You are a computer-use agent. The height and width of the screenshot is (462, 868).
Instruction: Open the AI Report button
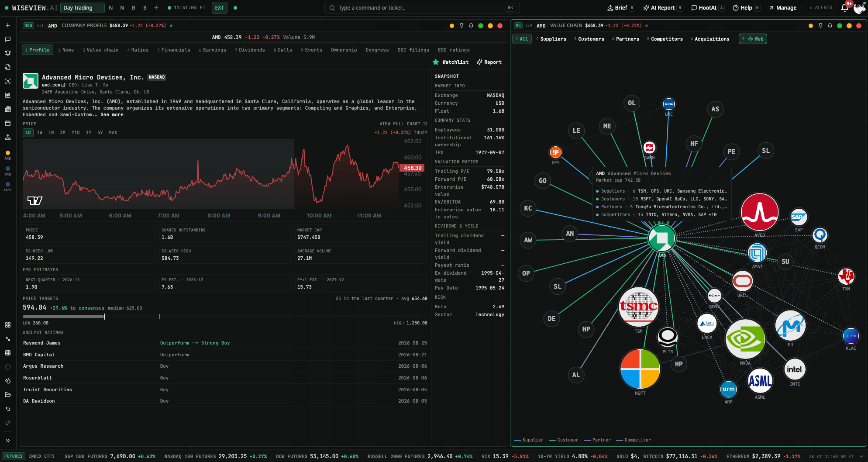[663, 8]
